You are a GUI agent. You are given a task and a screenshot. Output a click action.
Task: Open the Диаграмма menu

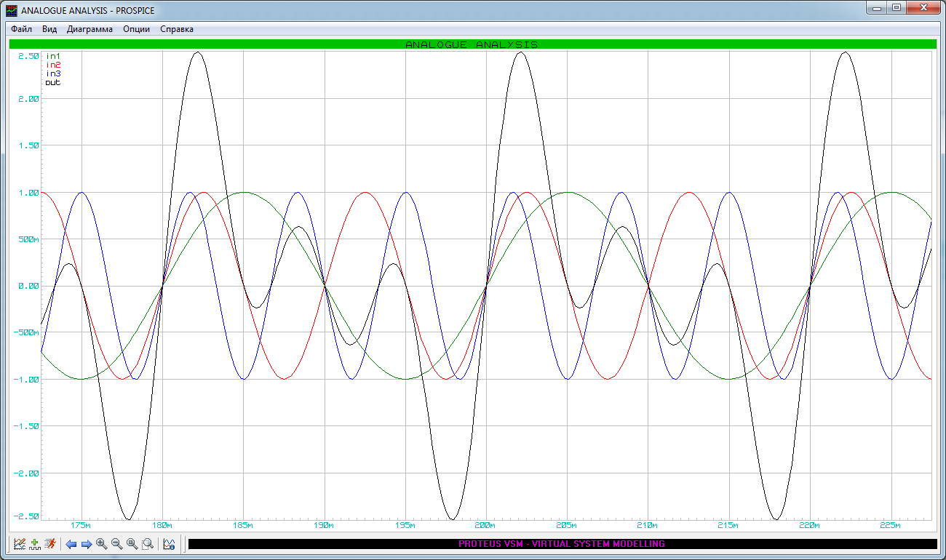point(90,29)
